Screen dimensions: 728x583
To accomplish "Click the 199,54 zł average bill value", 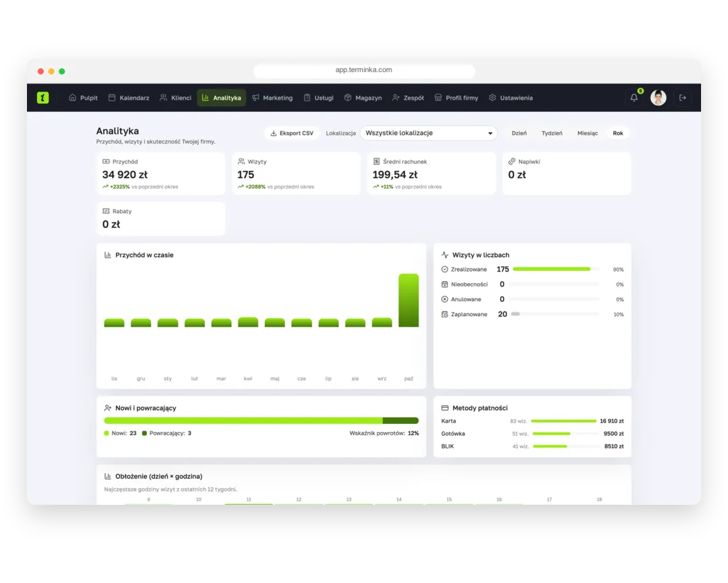I will tap(395, 175).
